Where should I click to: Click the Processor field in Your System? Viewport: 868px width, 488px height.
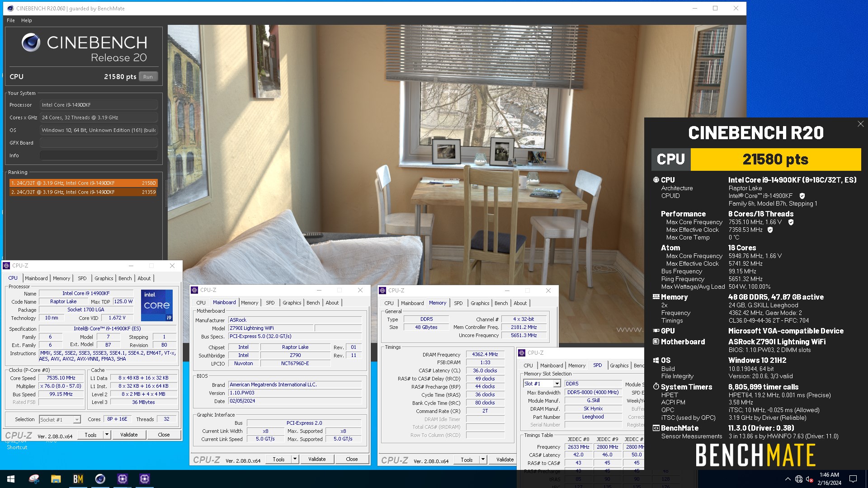[99, 105]
